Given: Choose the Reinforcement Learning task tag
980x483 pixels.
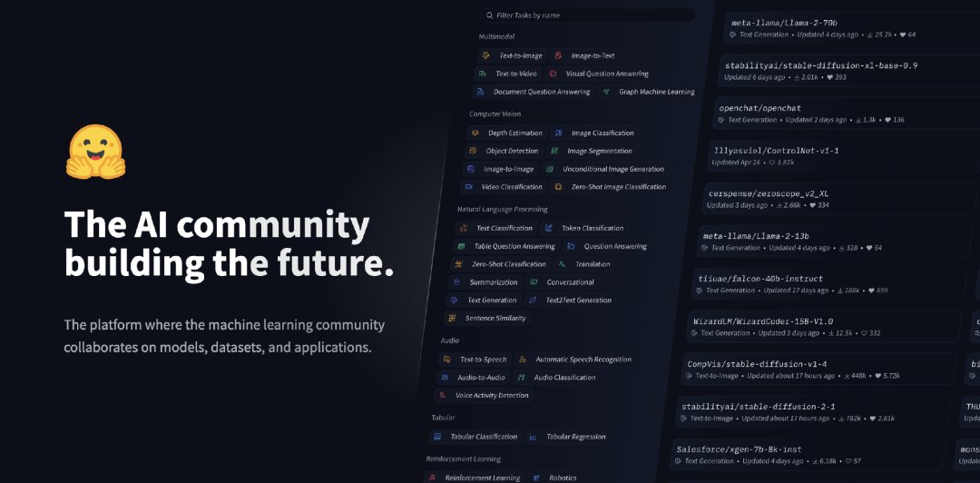Looking at the screenshot, I should click(475, 478).
